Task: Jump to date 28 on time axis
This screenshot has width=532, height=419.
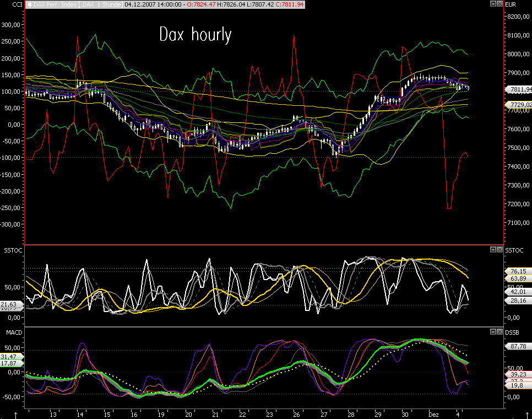Action: 351,415
